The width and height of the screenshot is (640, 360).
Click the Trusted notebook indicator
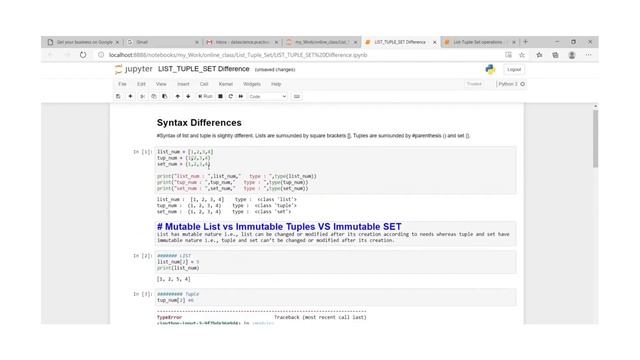[474, 84]
